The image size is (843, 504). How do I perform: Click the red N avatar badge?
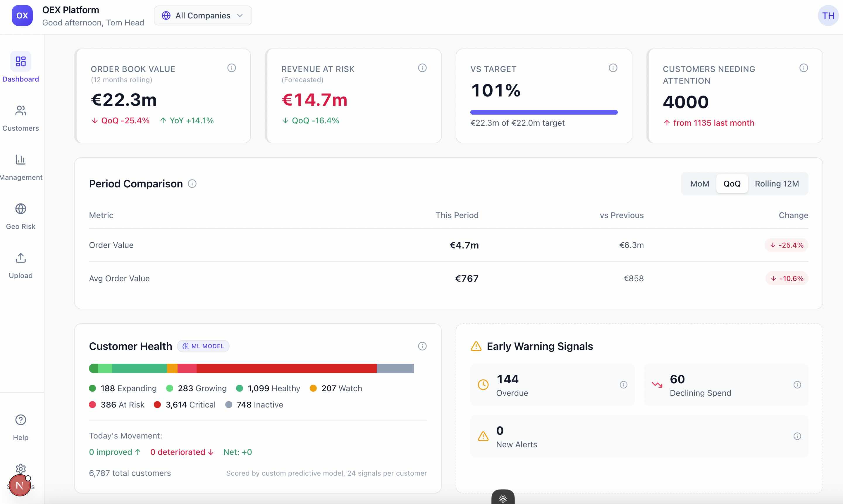tap(19, 486)
